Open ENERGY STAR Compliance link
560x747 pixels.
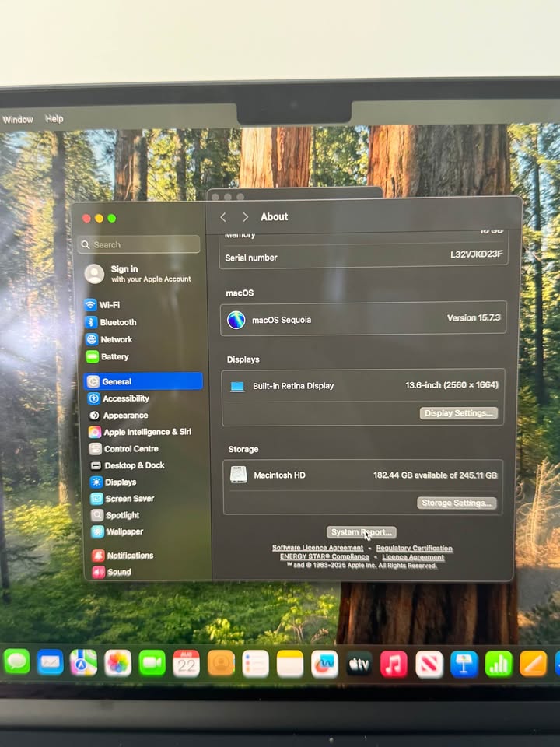point(324,556)
